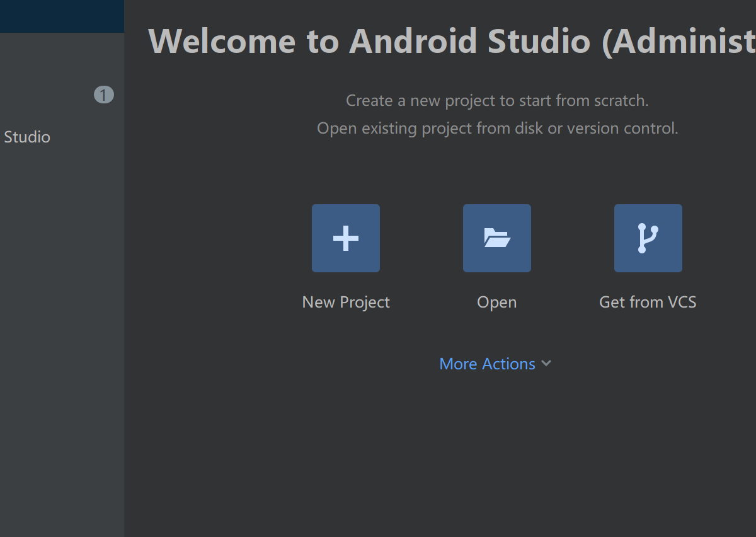Screen dimensions: 756x537
Task: Select the Studio item in sidebar
Action: pyautogui.click(x=27, y=137)
